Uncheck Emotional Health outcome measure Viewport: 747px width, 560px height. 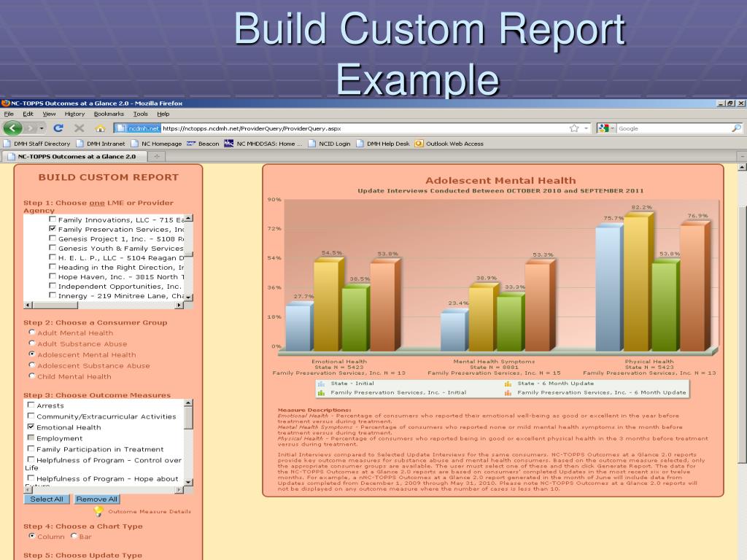(31, 427)
